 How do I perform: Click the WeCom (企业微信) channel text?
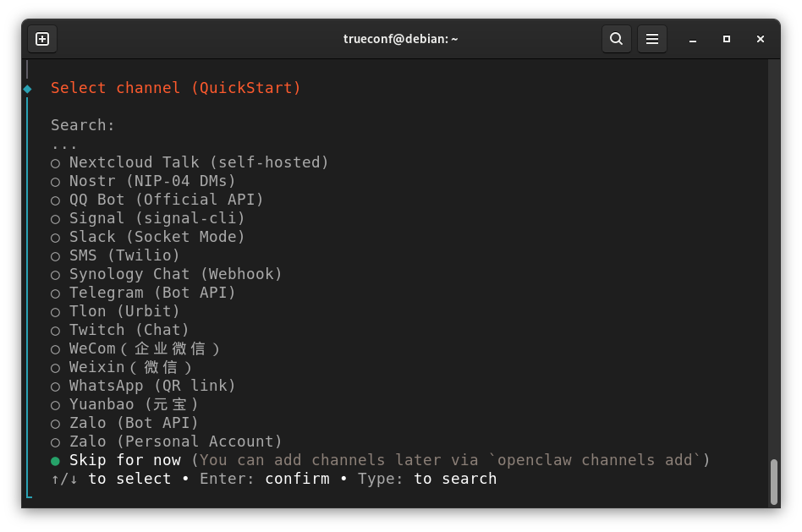tap(144, 348)
